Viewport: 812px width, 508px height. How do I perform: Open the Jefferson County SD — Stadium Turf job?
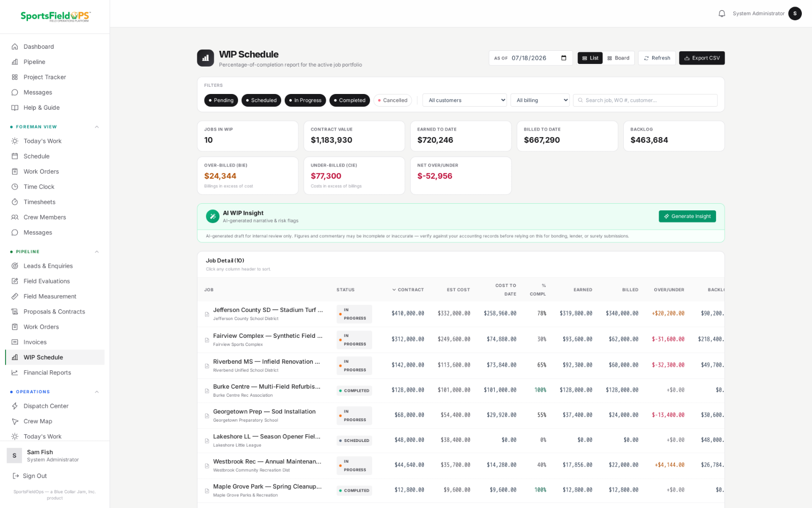268,310
